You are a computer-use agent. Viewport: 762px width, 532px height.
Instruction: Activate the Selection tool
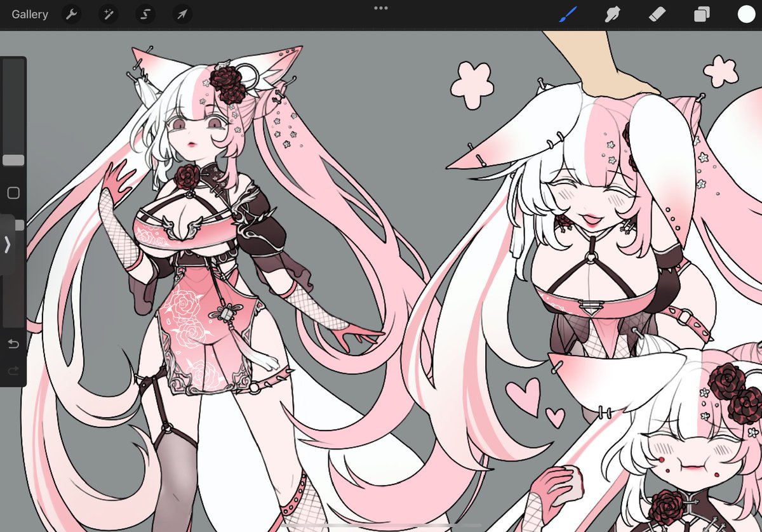point(145,15)
